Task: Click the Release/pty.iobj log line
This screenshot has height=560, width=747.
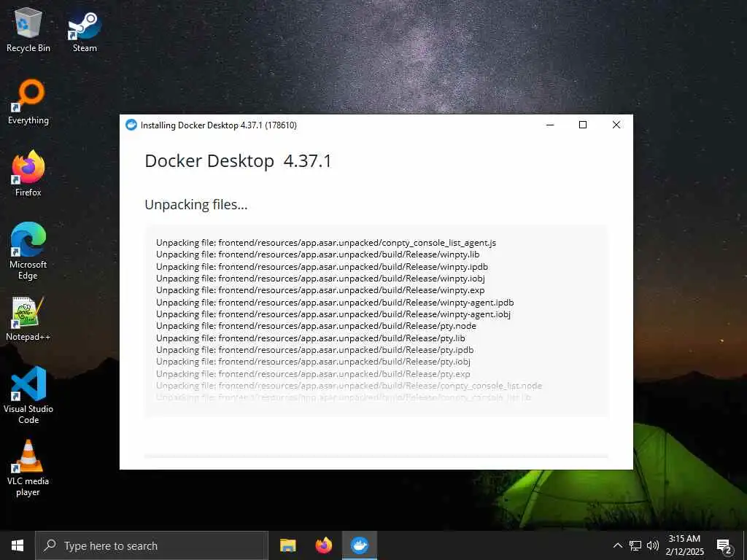Action: tap(313, 362)
